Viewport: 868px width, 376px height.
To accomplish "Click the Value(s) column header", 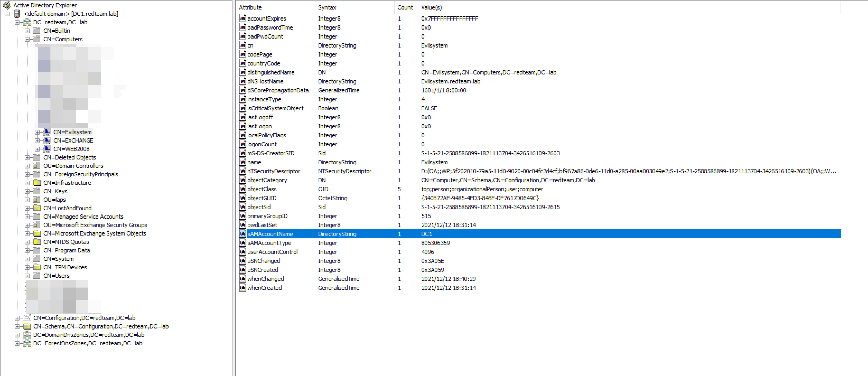I will tap(431, 7).
